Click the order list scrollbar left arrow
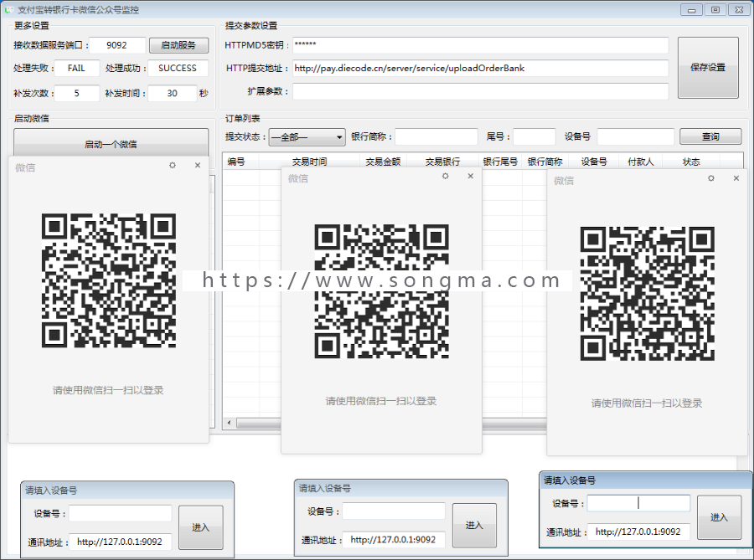Image resolution: width=754 pixels, height=560 pixels. tap(230, 423)
